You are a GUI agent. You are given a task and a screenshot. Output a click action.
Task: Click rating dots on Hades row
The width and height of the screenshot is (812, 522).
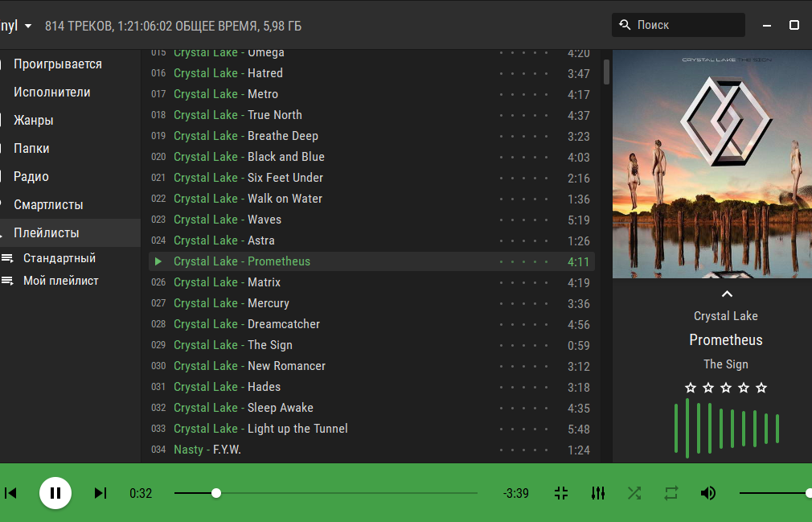pyautogui.click(x=523, y=388)
